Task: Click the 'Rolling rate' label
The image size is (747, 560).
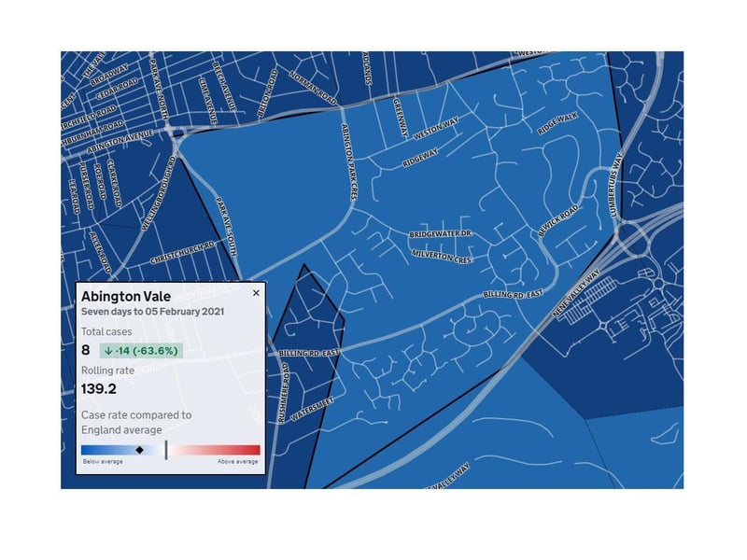Action: 107,371
